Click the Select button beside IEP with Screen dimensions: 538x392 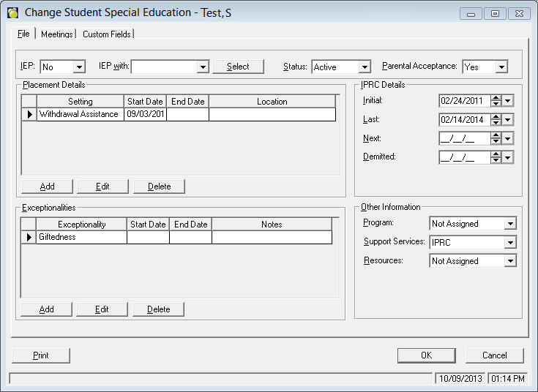[x=238, y=67]
